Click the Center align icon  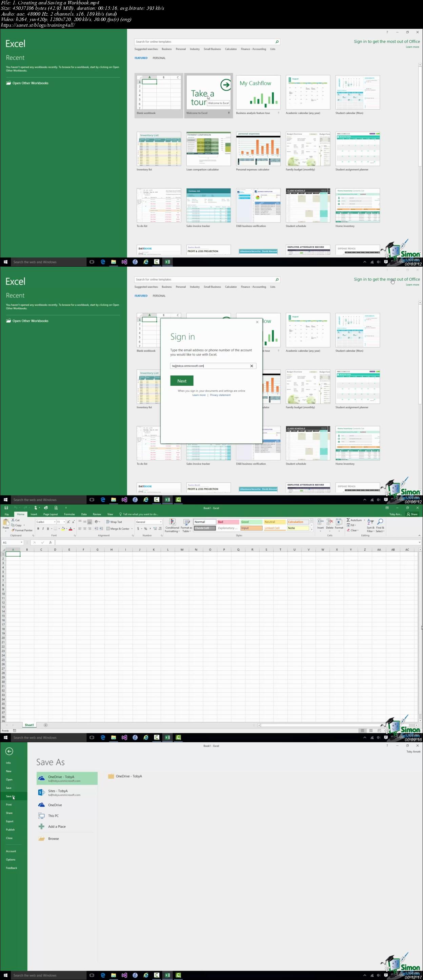(x=85, y=529)
